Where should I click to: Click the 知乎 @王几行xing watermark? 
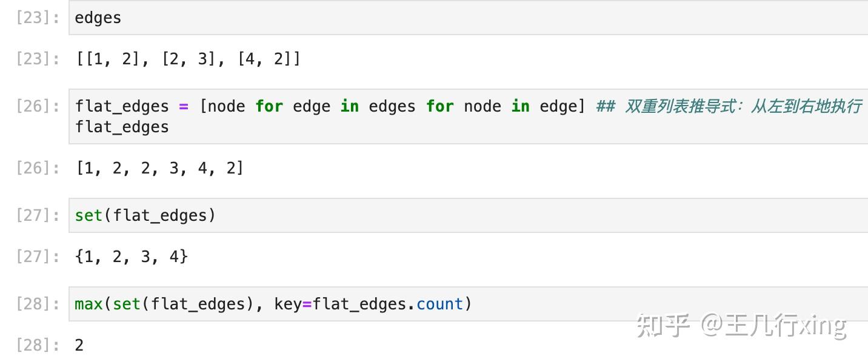point(741,326)
